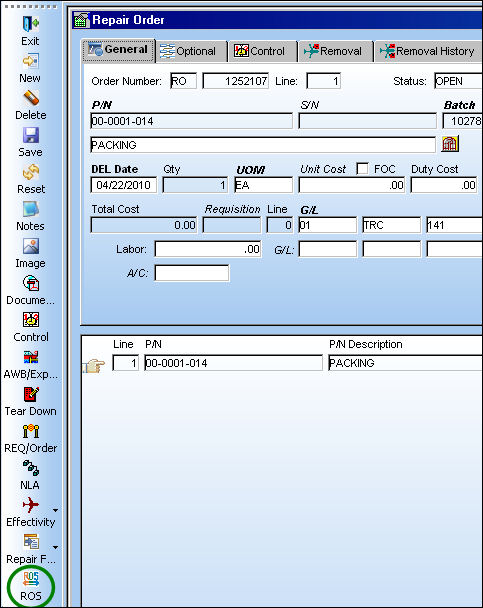This screenshot has width=483, height=608.
Task: Click the Delete eraser icon
Action: tap(30, 98)
